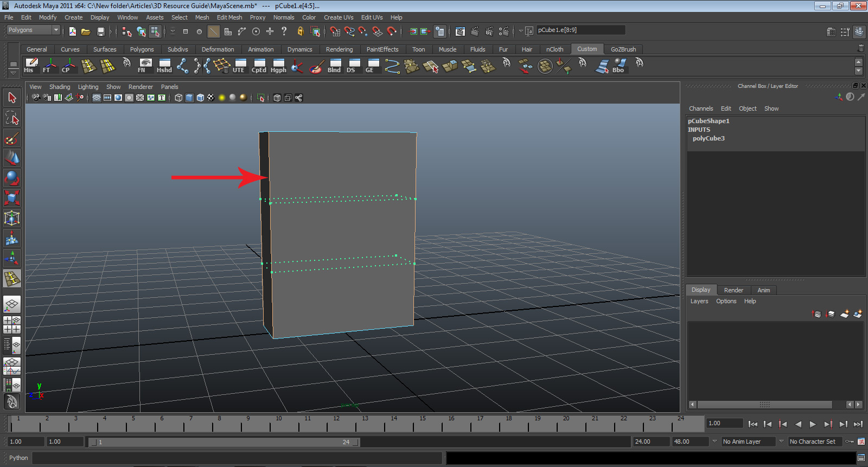Screen dimensions: 868x467
Task: Select the Lasso tool in the toolbox
Action: point(12,118)
